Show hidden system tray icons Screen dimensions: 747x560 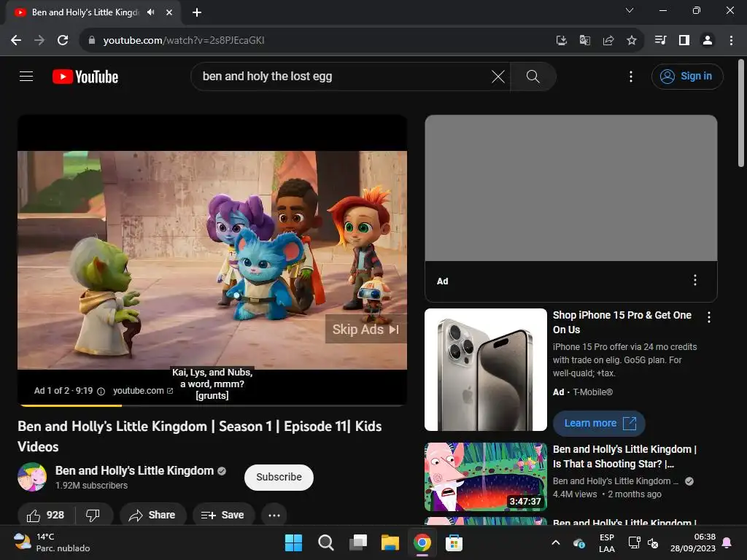click(x=555, y=542)
